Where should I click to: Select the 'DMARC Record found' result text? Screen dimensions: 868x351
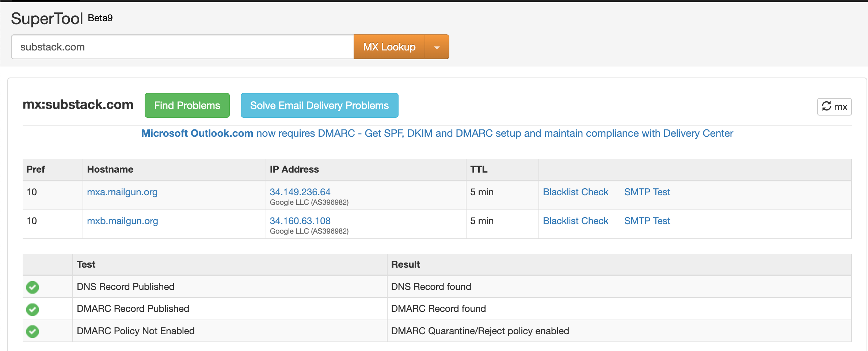tap(438, 309)
